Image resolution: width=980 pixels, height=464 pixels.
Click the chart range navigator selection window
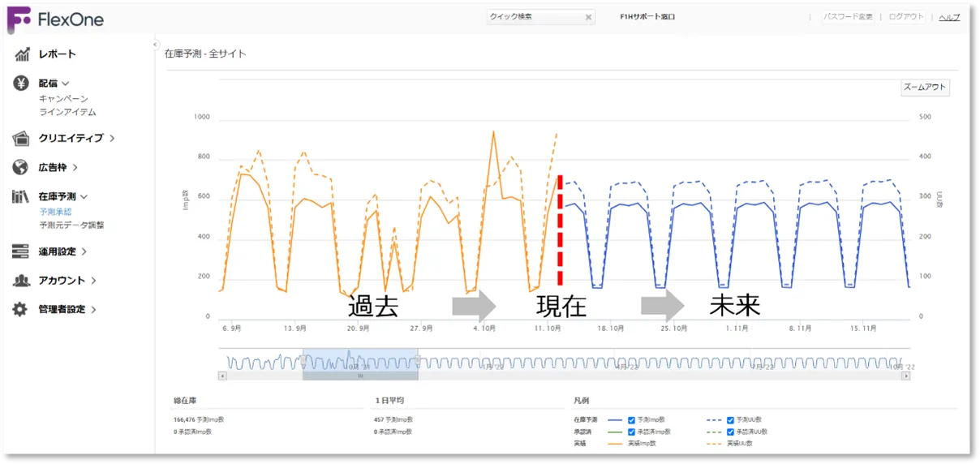click(x=360, y=363)
